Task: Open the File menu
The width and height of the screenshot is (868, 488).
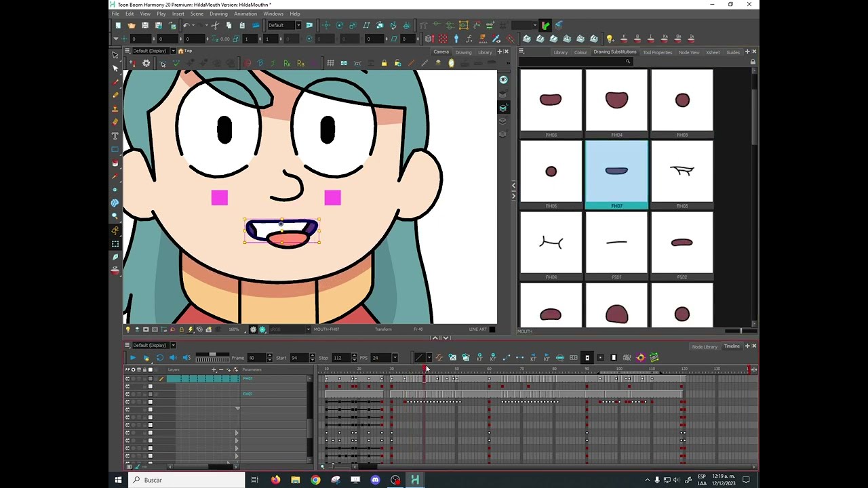Action: (115, 14)
